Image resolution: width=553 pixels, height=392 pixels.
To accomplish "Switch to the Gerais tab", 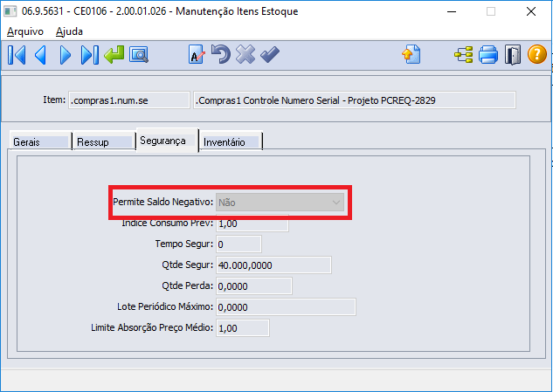I will (x=41, y=141).
